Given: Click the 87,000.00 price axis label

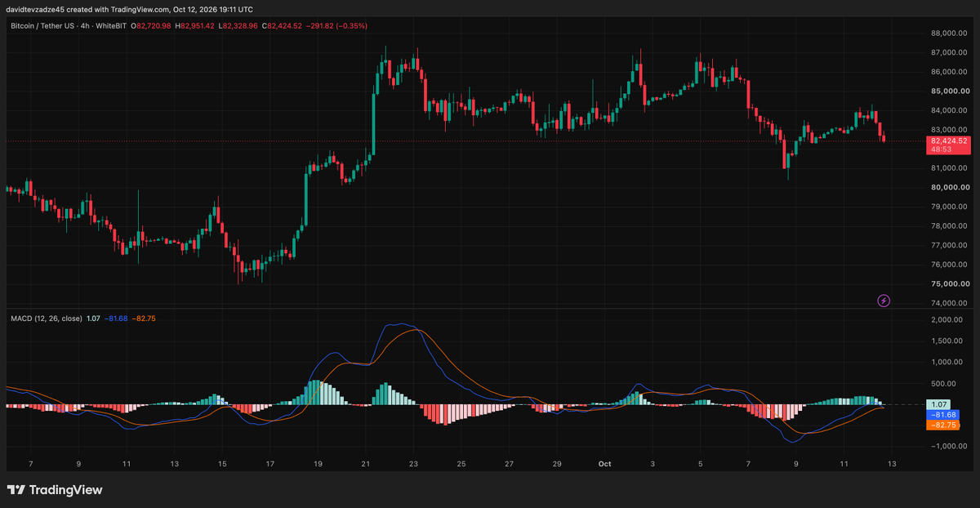Looking at the screenshot, I should (949, 53).
